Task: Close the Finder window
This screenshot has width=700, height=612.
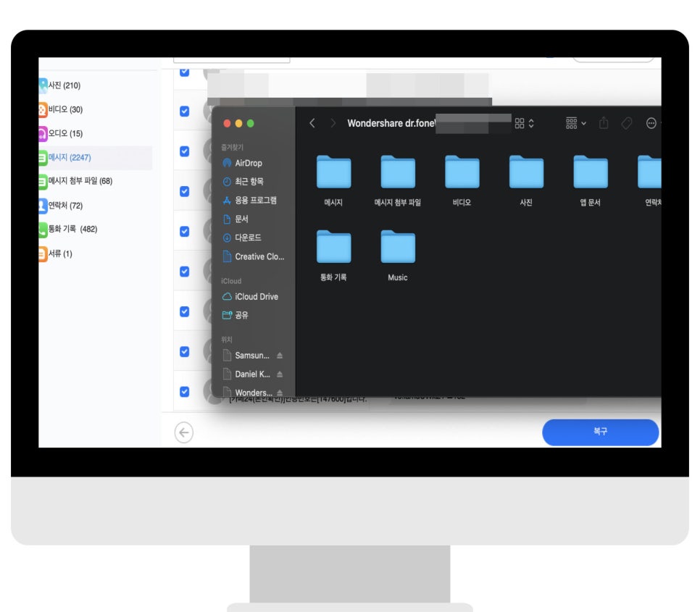Action: click(x=227, y=124)
